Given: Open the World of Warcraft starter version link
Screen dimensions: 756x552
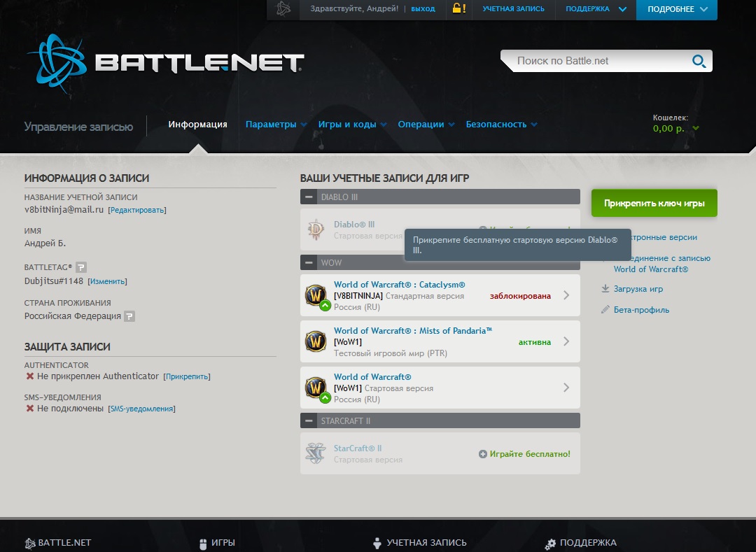Looking at the screenshot, I should point(372,377).
